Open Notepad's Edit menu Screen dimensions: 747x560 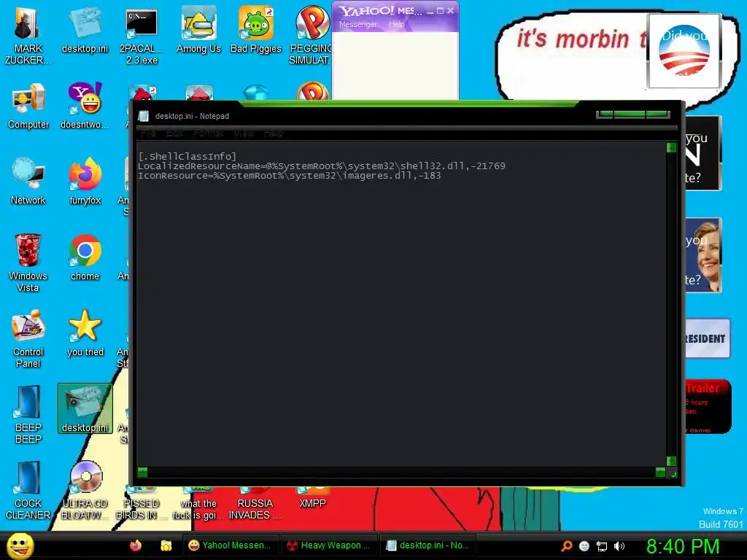coord(174,133)
